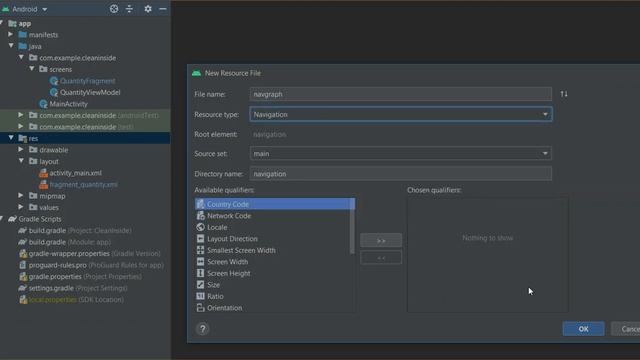Open gradle.properties file
640x360 pixels.
pyautogui.click(x=85, y=276)
